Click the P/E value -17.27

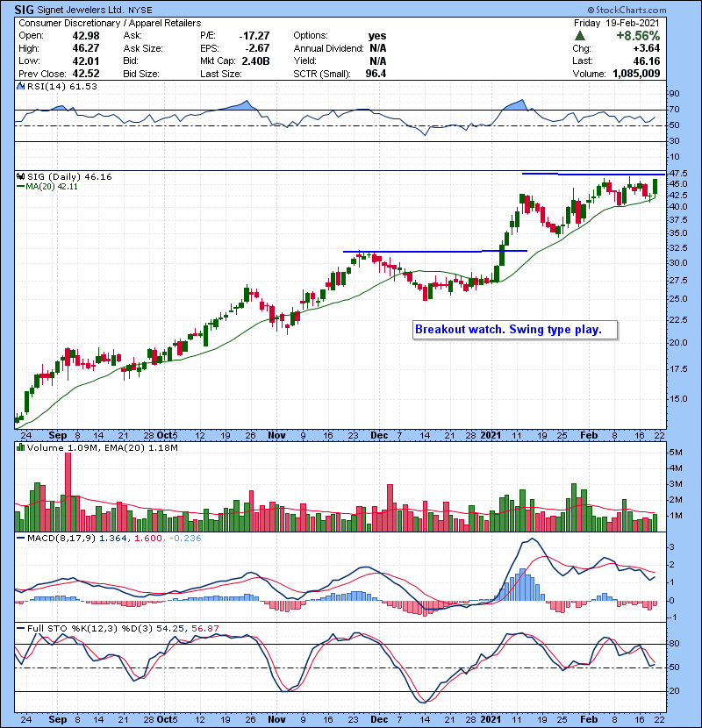click(x=254, y=36)
